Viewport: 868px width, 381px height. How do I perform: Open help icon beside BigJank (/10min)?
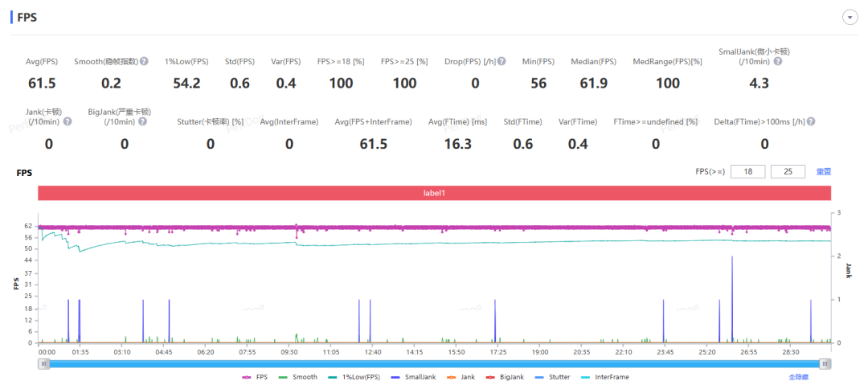(x=143, y=121)
